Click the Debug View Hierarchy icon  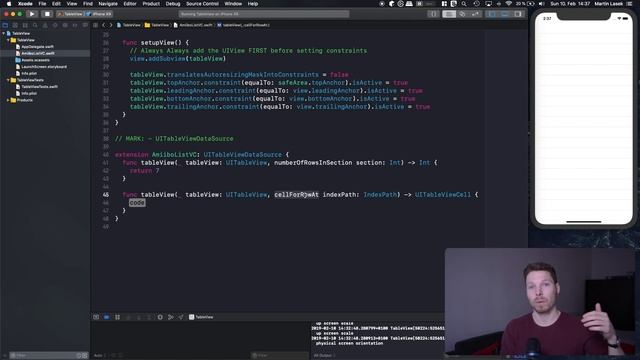(160, 317)
